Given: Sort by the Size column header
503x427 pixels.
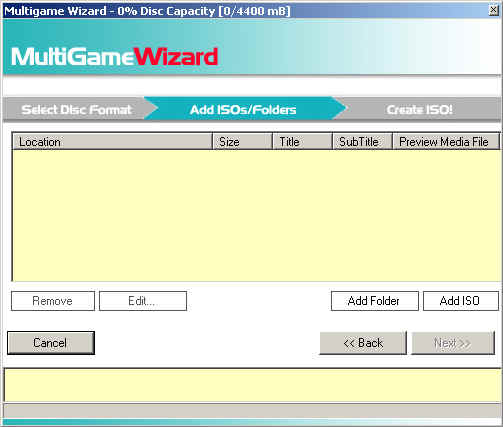Looking at the screenshot, I should point(242,142).
